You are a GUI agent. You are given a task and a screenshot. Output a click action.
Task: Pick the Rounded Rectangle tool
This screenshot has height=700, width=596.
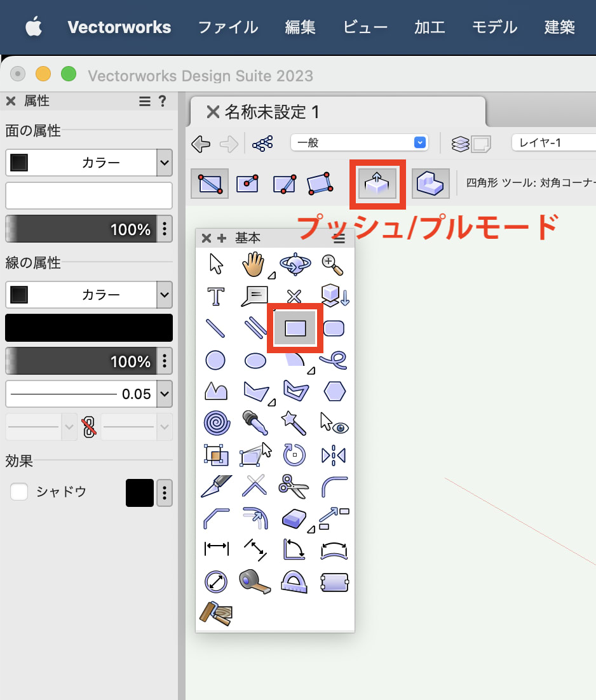[333, 328]
